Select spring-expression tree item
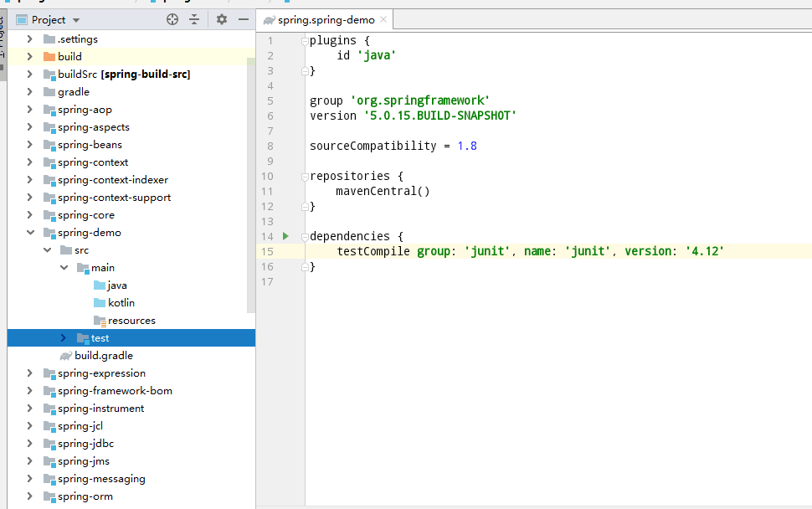 tap(101, 373)
